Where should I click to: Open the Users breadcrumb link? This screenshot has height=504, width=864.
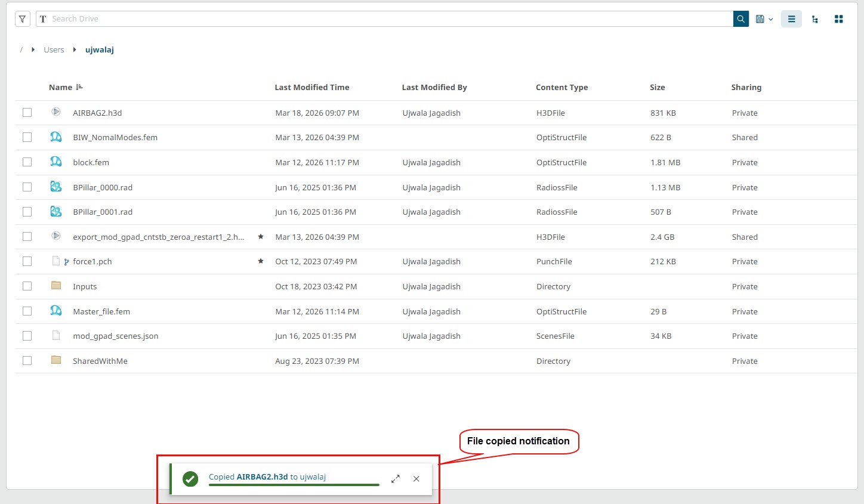pyautogui.click(x=54, y=50)
